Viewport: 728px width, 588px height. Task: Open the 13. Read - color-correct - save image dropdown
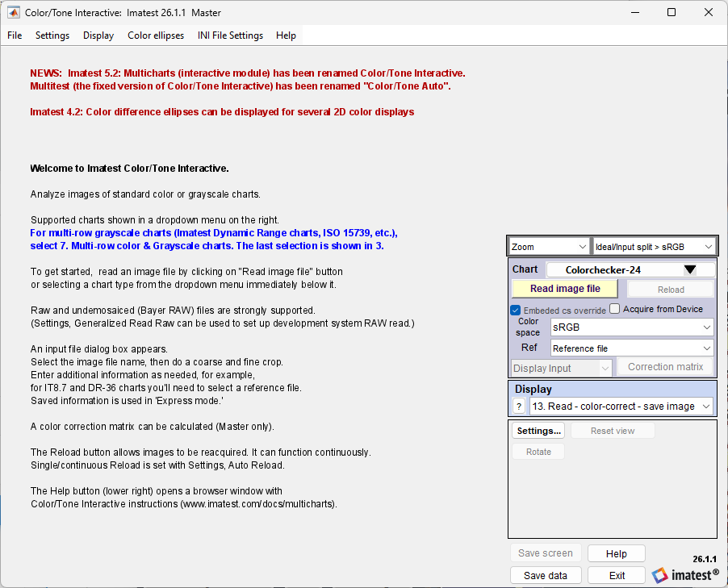click(x=621, y=406)
